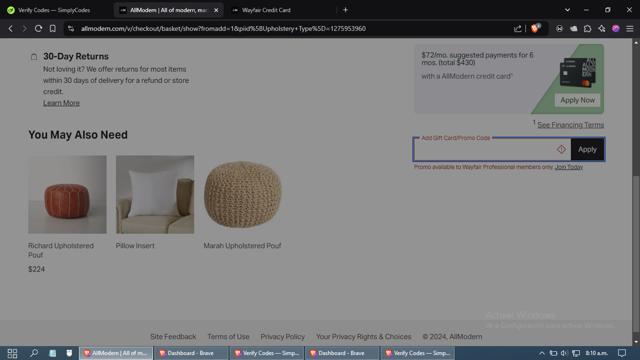
Task: Click Apply Now for credit card
Action: pos(577,100)
